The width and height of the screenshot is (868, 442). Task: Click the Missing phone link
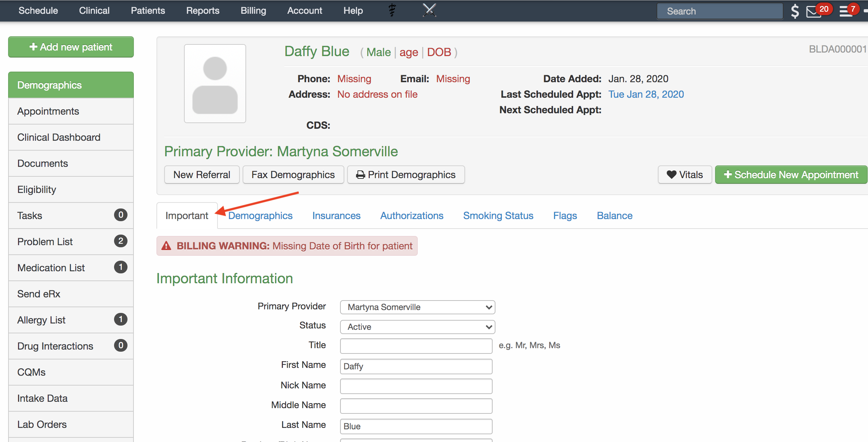tap(354, 79)
